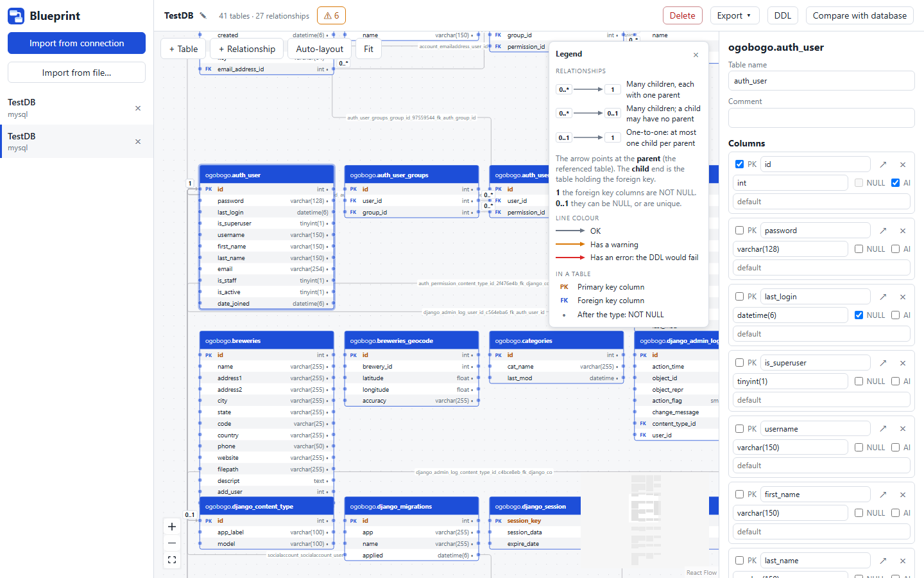Add a new Table
Screen dimensions: 924x578
pos(184,49)
